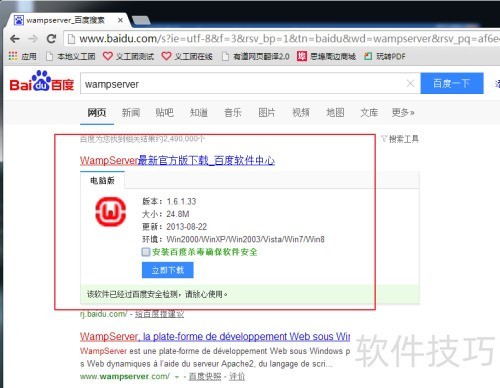Switch to the 网页 results tab

(x=97, y=113)
